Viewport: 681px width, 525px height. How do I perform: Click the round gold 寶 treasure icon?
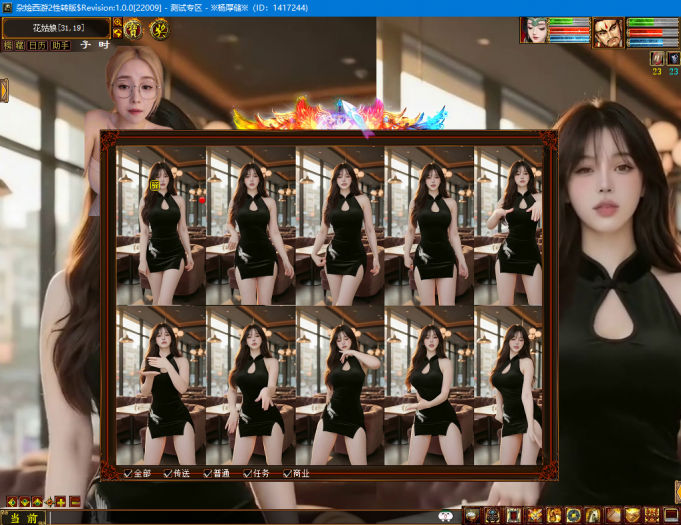click(133, 28)
